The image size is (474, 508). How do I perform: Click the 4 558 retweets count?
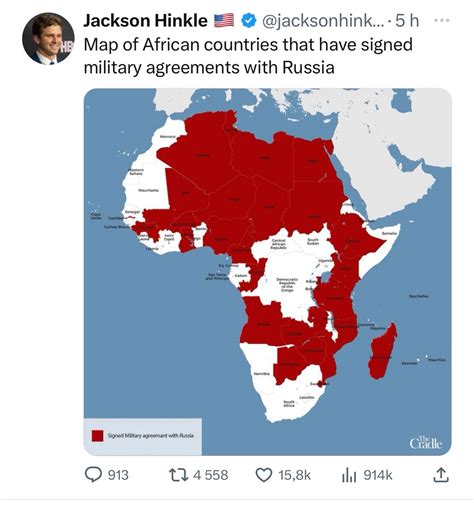click(211, 475)
